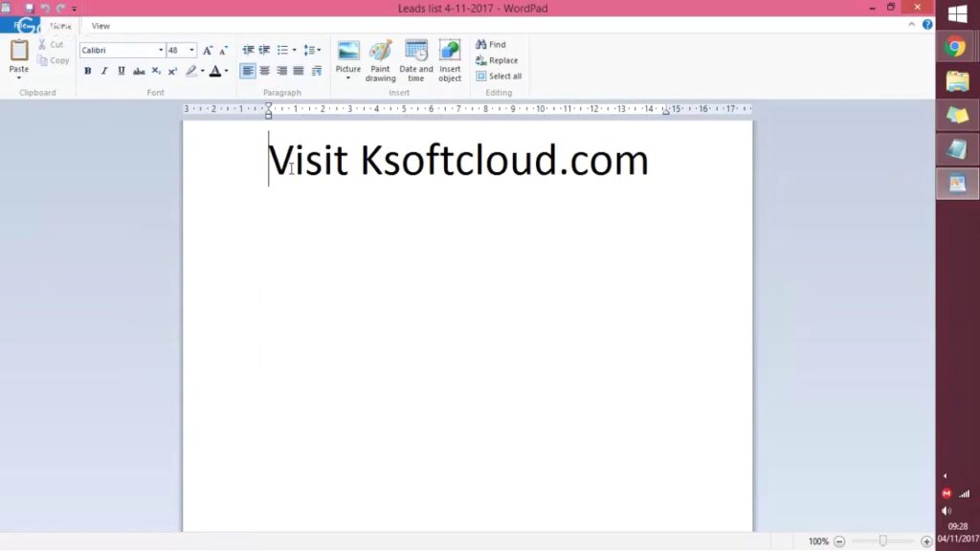Screen dimensions: 980x551
Task: Insert a Paint drawing
Action: click(x=381, y=60)
